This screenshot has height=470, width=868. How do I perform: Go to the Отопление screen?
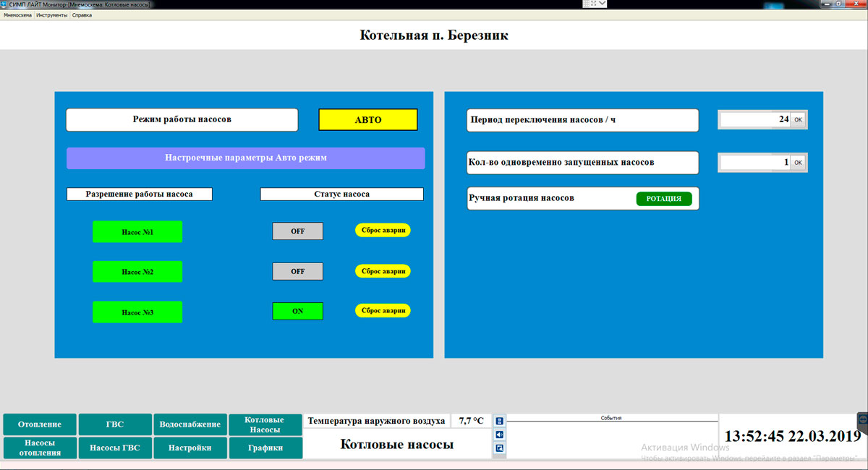coord(39,424)
